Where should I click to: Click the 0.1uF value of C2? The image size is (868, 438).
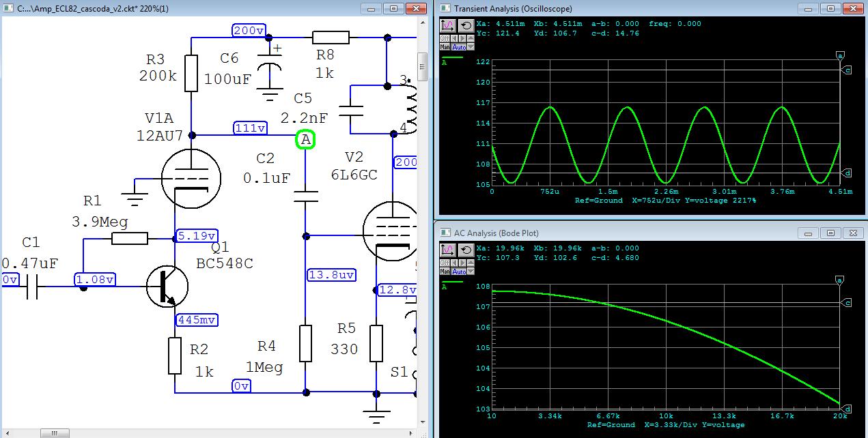(267, 178)
